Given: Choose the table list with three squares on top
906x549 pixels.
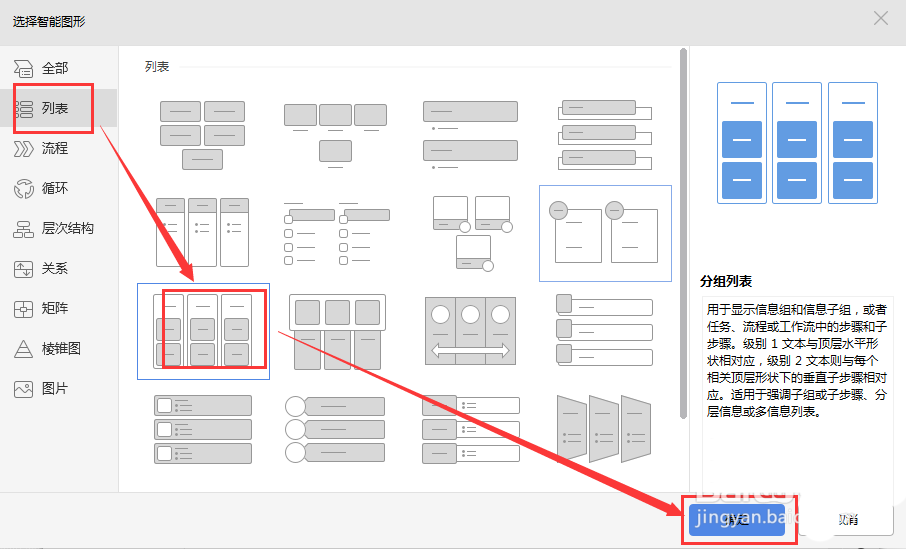Looking at the screenshot, I should coord(337,331).
